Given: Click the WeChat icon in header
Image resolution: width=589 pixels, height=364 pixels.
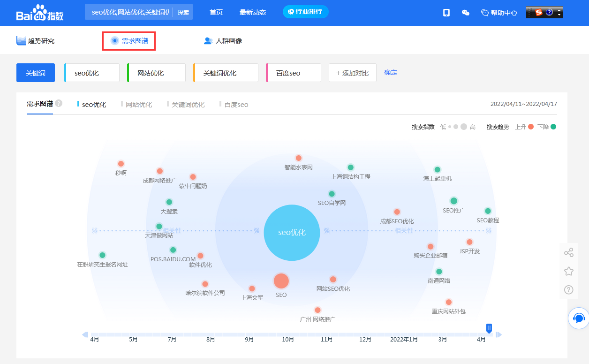Looking at the screenshot, I should point(466,13).
